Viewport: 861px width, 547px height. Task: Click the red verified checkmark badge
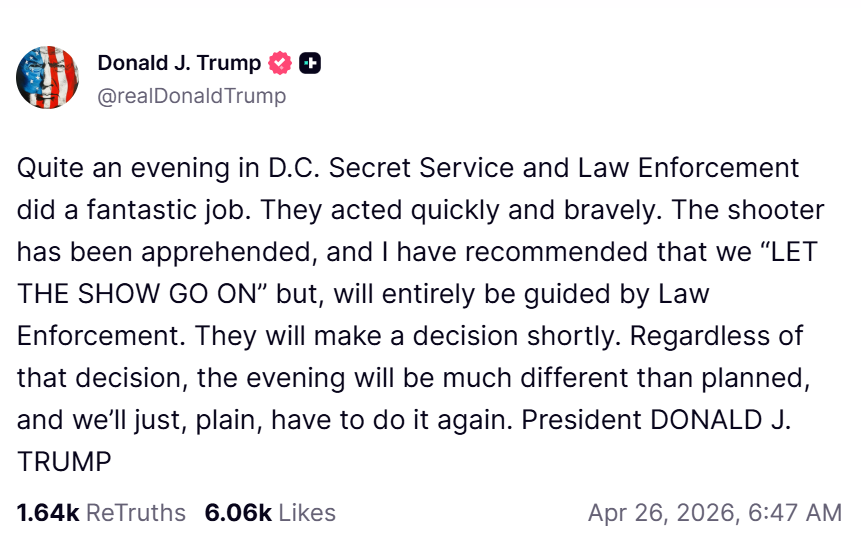(x=281, y=63)
